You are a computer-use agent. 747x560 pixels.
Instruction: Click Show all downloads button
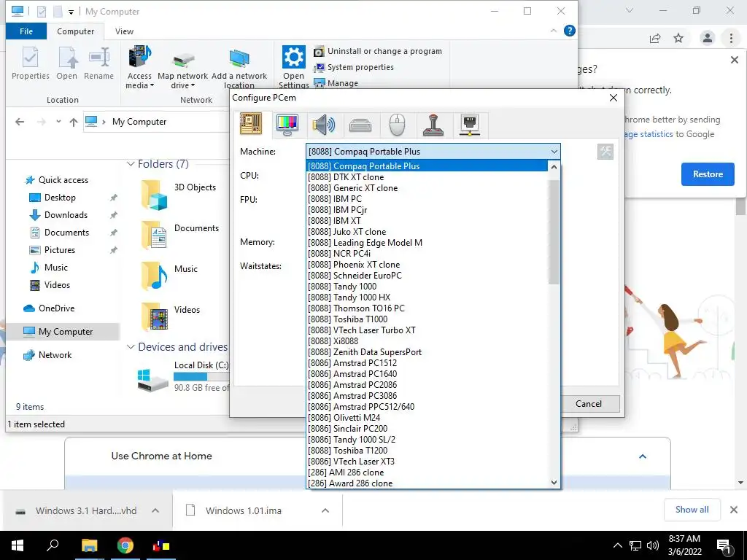click(692, 510)
